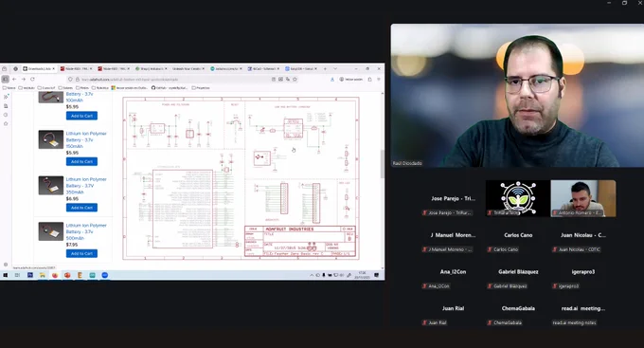Open File Explorer from the taskbar
This screenshot has width=644, height=348.
click(43, 275)
